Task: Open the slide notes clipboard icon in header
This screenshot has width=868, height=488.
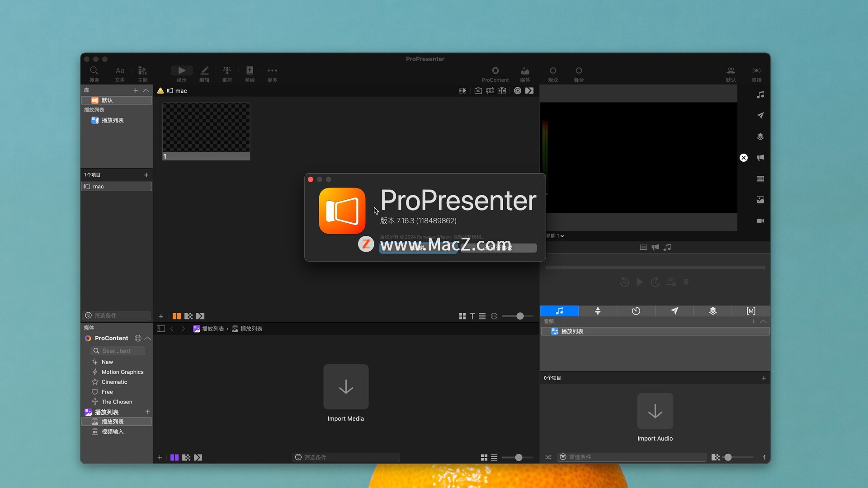Action: click(x=478, y=91)
